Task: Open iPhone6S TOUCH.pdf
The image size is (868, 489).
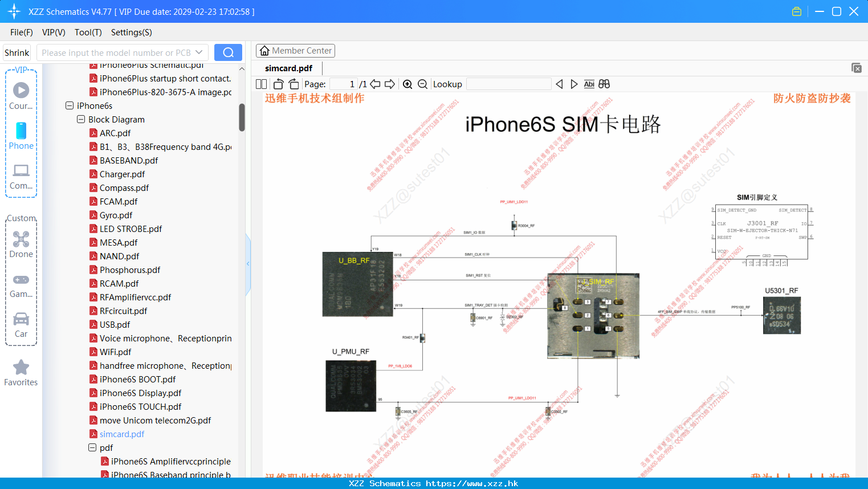Action: click(141, 406)
